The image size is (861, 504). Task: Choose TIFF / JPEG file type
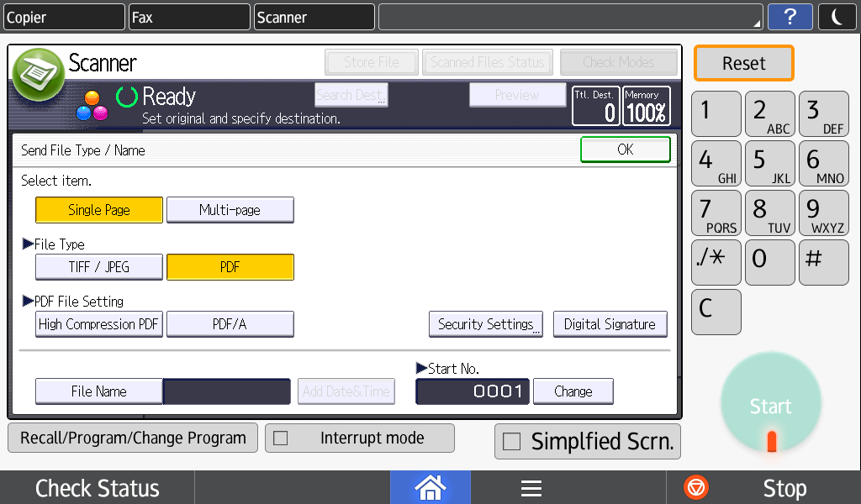tap(98, 267)
